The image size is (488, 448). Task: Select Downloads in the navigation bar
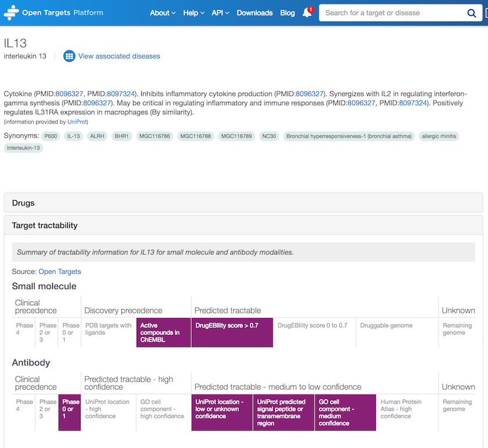254,12
